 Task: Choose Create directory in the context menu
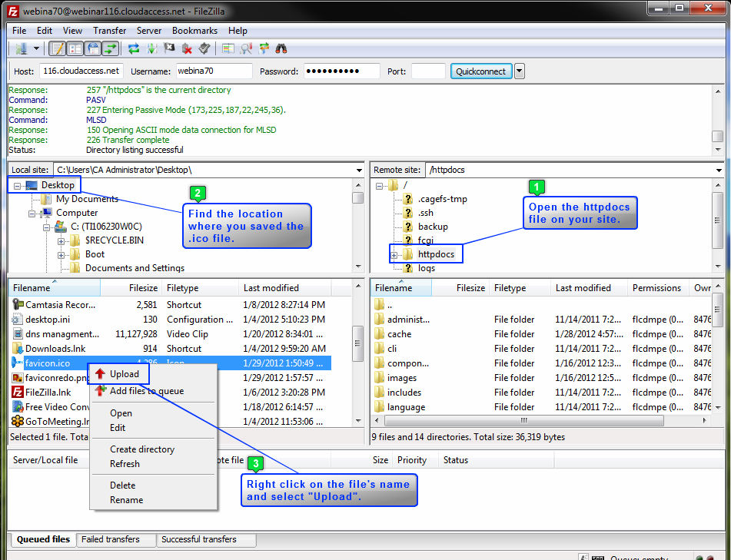tap(141, 449)
